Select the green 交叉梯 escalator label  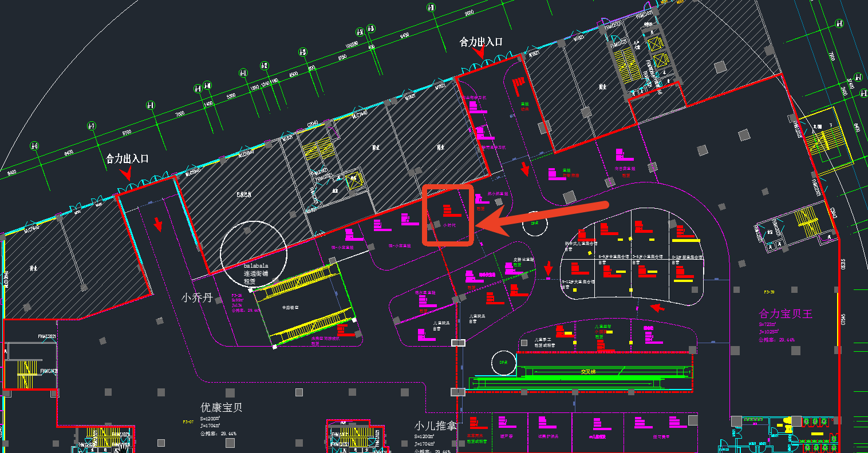[589, 371]
